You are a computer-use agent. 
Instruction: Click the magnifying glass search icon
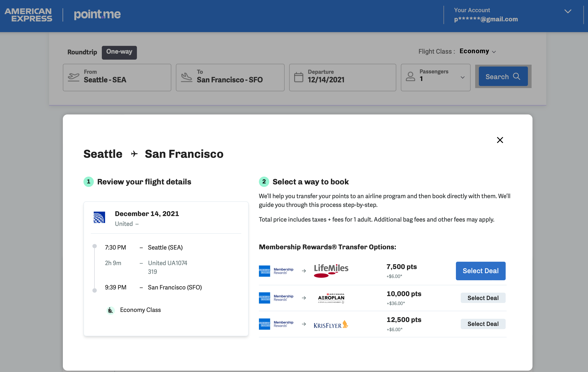(516, 76)
